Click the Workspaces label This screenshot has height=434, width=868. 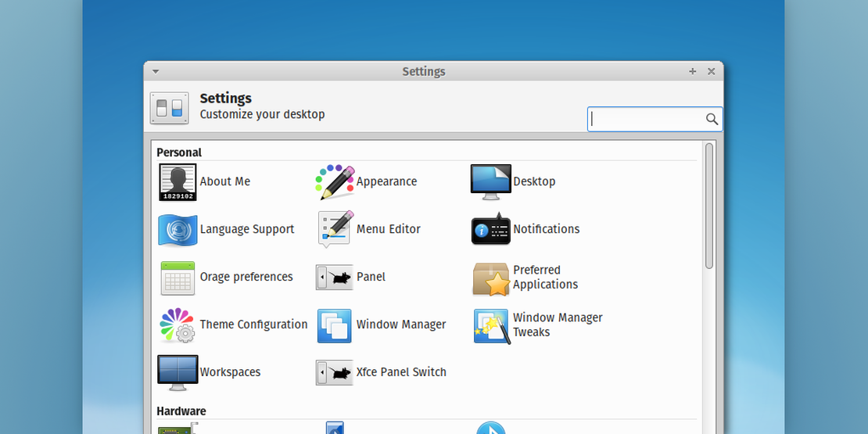pyautogui.click(x=230, y=372)
